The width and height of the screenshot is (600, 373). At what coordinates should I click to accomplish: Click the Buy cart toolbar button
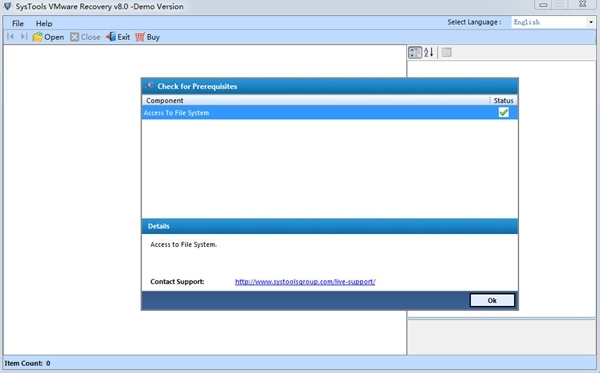point(148,37)
